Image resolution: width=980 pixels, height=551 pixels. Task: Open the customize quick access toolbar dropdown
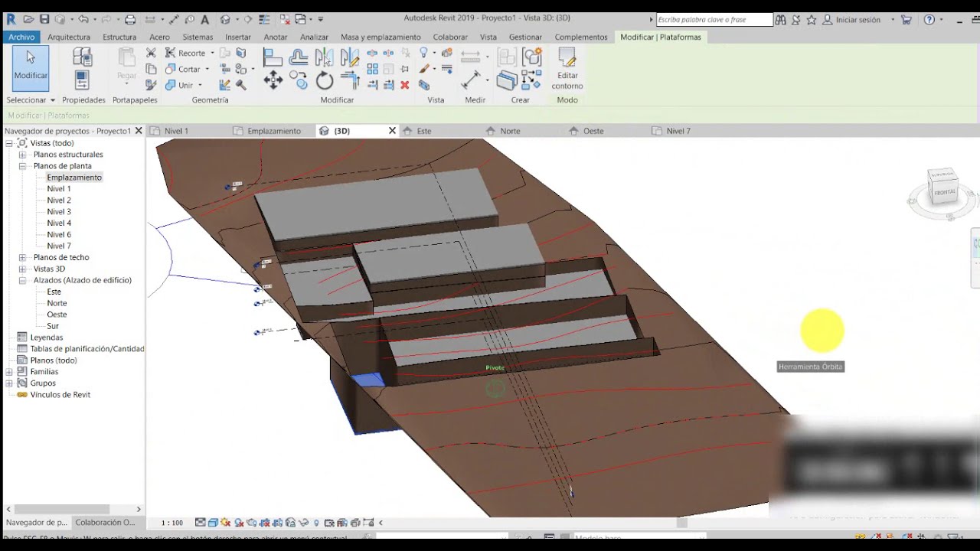tap(320, 19)
